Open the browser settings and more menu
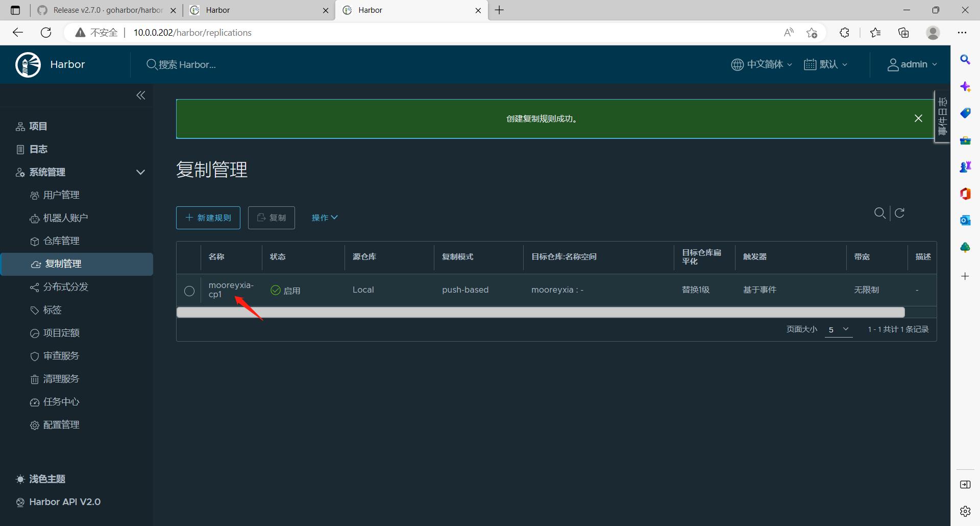The width and height of the screenshot is (980, 526). click(962, 33)
